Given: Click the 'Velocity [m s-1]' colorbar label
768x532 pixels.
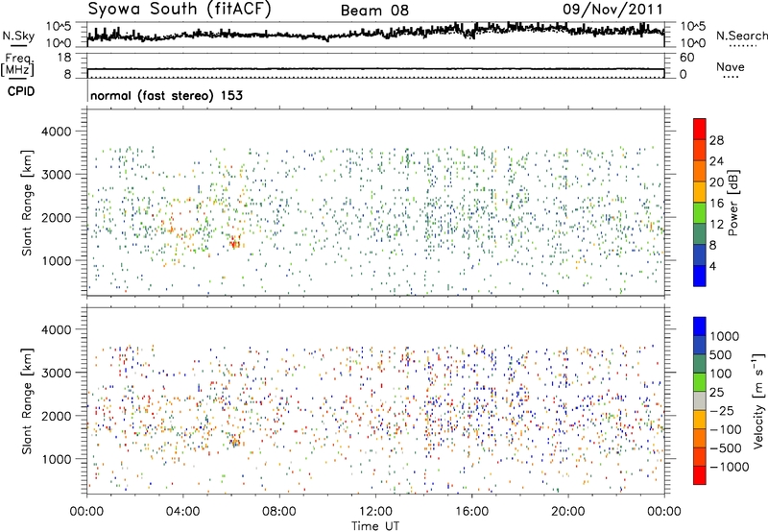Looking at the screenshot, I should (x=758, y=400).
